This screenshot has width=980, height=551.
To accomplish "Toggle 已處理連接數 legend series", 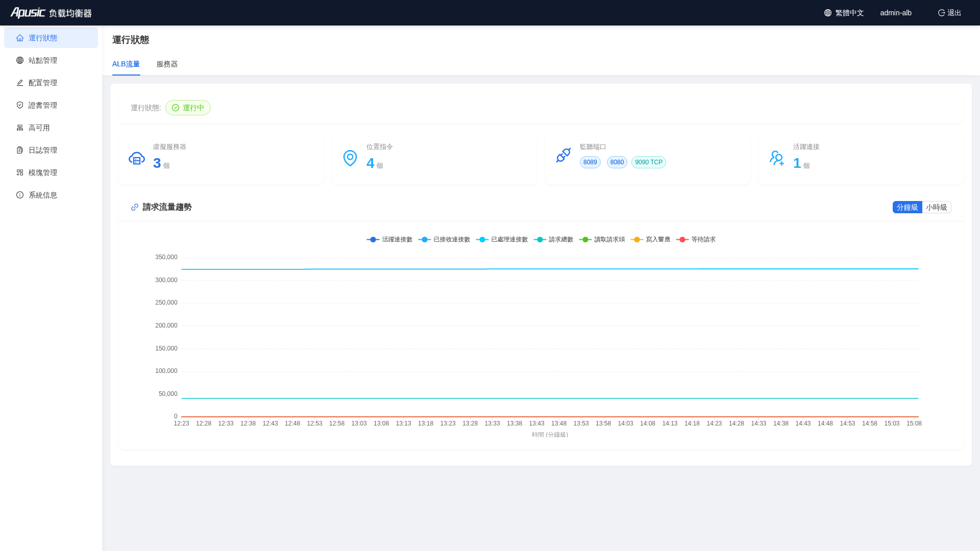I will (502, 239).
